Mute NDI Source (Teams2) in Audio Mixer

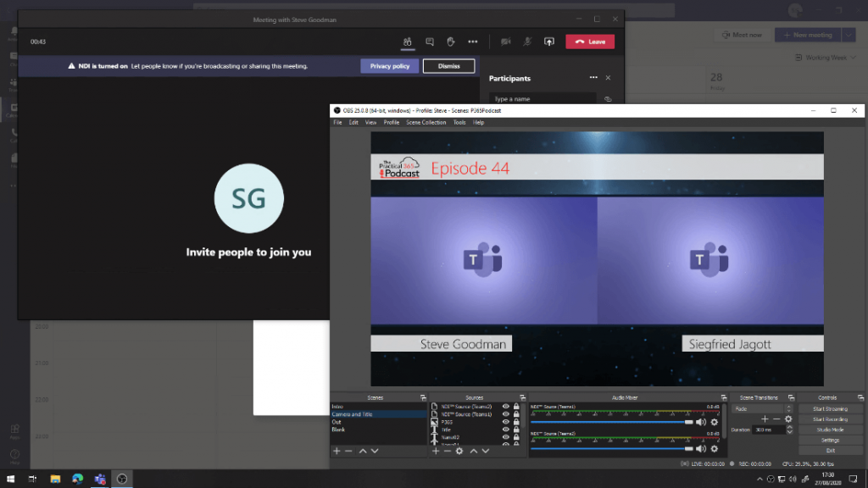[701, 449]
